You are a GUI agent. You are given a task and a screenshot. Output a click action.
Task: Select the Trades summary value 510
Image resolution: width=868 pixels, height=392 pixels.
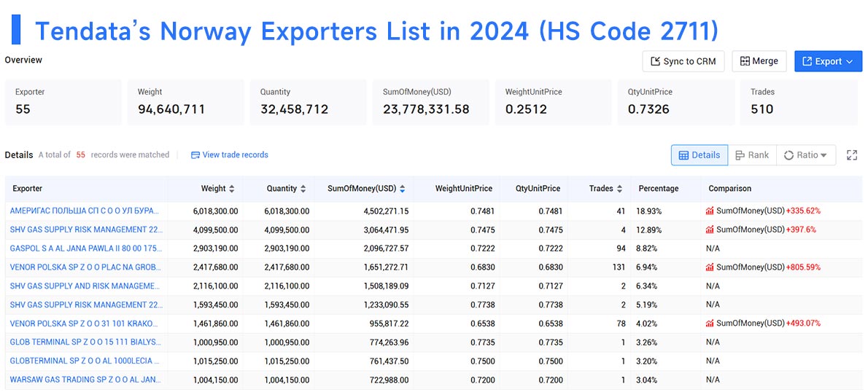[762, 109]
